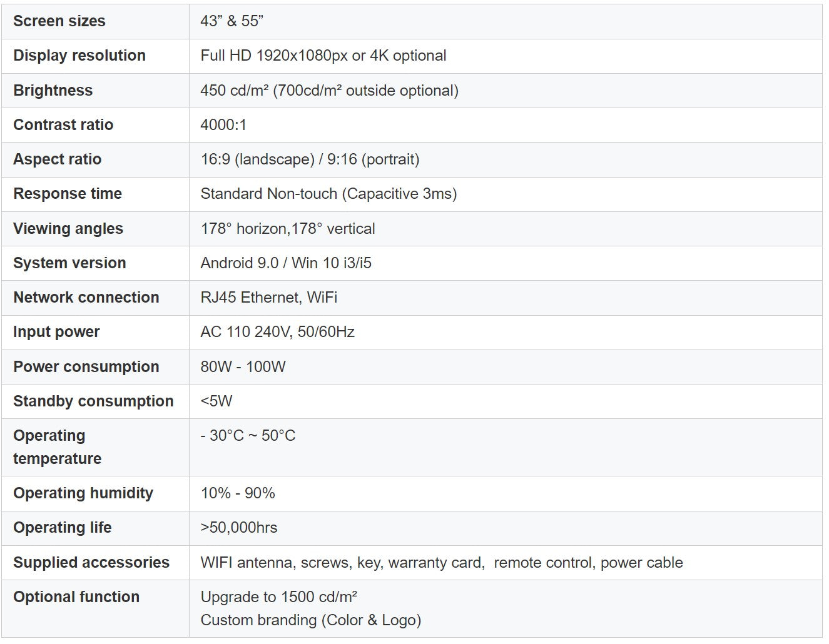
Task: Click the Android 9.0 / Win 10 value
Action: coord(286,263)
